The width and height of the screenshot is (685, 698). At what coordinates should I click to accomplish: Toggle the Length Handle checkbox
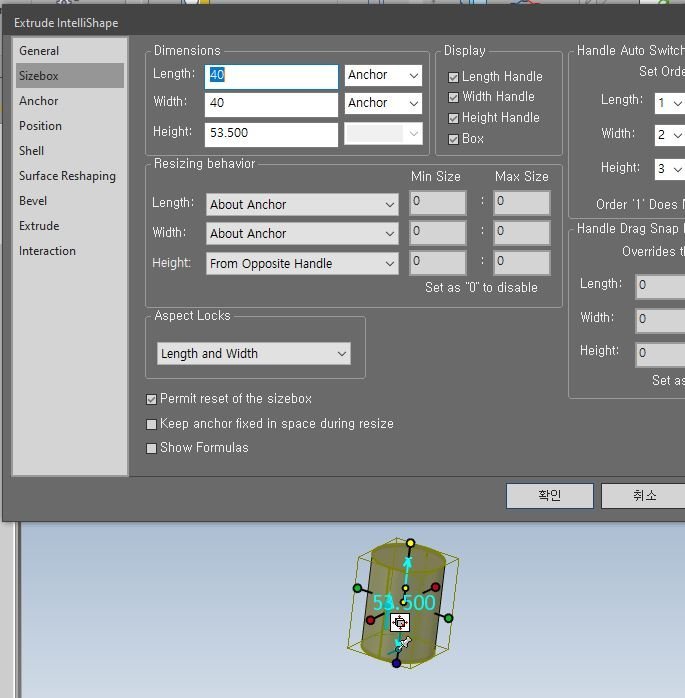pos(453,77)
